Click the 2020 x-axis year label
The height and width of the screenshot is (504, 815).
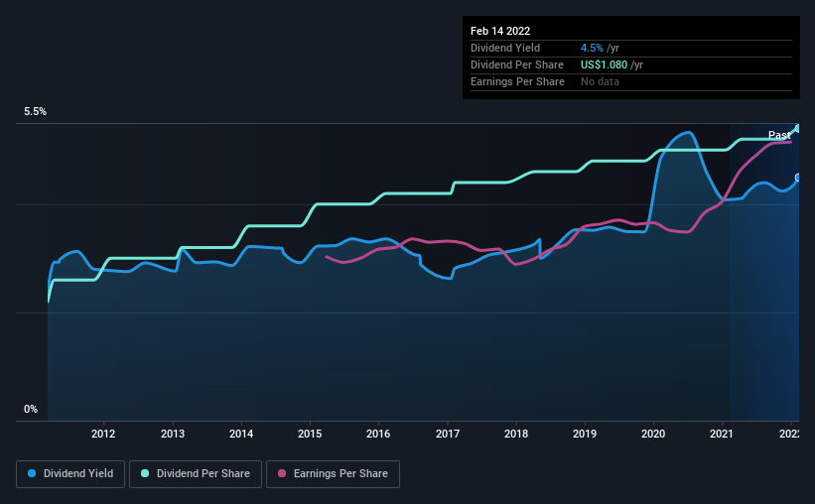(x=653, y=434)
